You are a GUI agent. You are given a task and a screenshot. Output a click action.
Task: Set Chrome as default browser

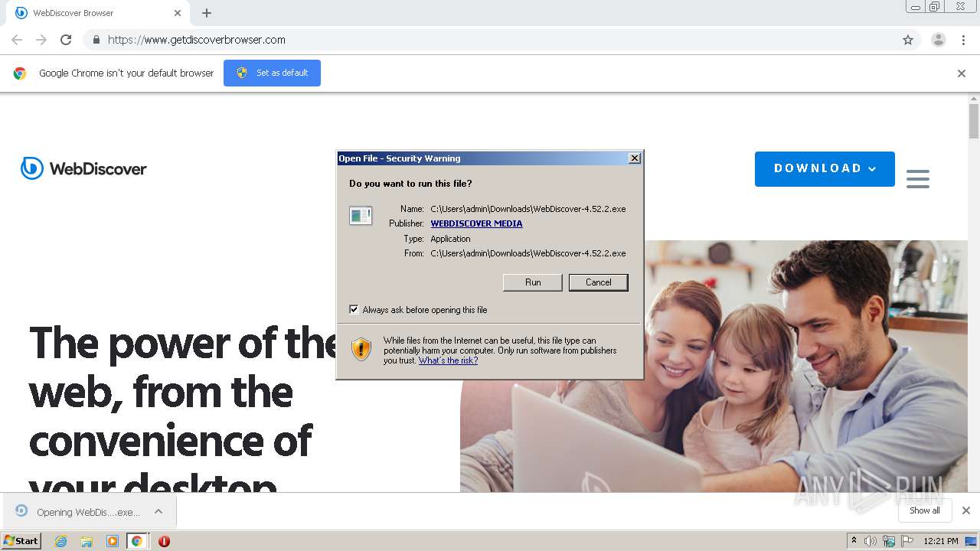[272, 73]
